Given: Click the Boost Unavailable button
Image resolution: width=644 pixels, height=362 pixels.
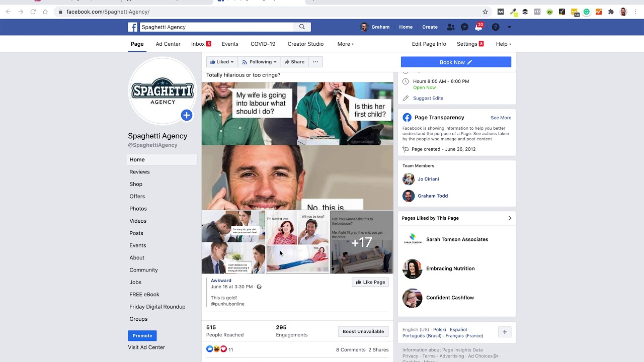Looking at the screenshot, I should [363, 331].
